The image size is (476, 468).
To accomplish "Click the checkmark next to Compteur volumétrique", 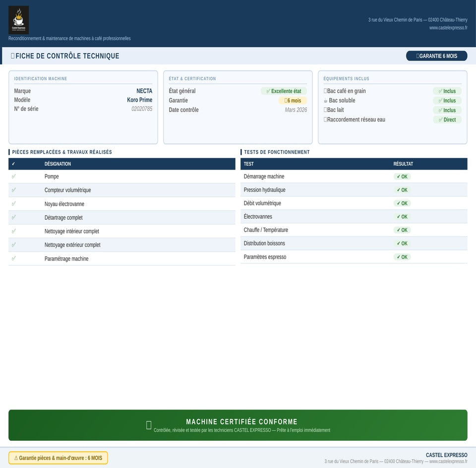I will tap(13, 190).
